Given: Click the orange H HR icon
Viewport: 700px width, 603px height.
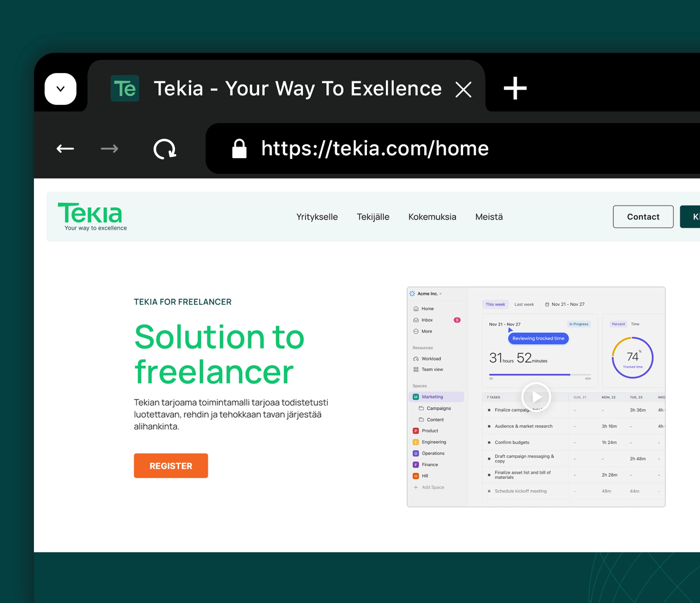Looking at the screenshot, I should pyautogui.click(x=416, y=476).
